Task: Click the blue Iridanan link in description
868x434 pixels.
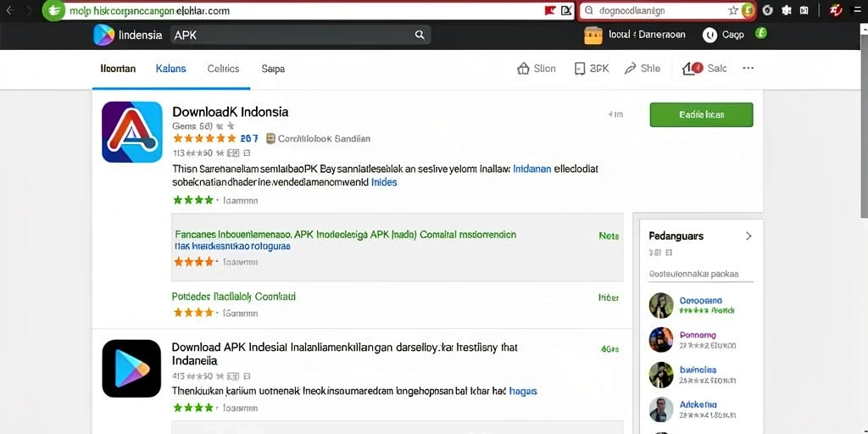Action: point(532,169)
